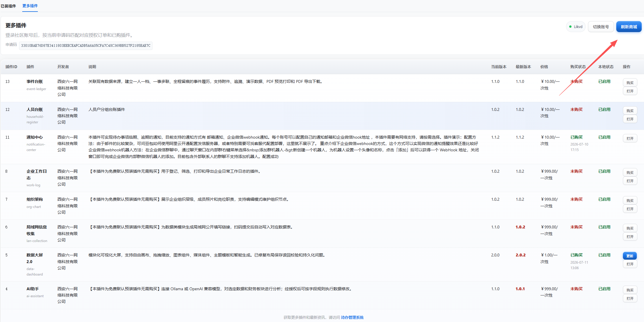This screenshot has width=644, height=322.
Task: Switch to the 已装插件 tab
Action: coord(8,6)
